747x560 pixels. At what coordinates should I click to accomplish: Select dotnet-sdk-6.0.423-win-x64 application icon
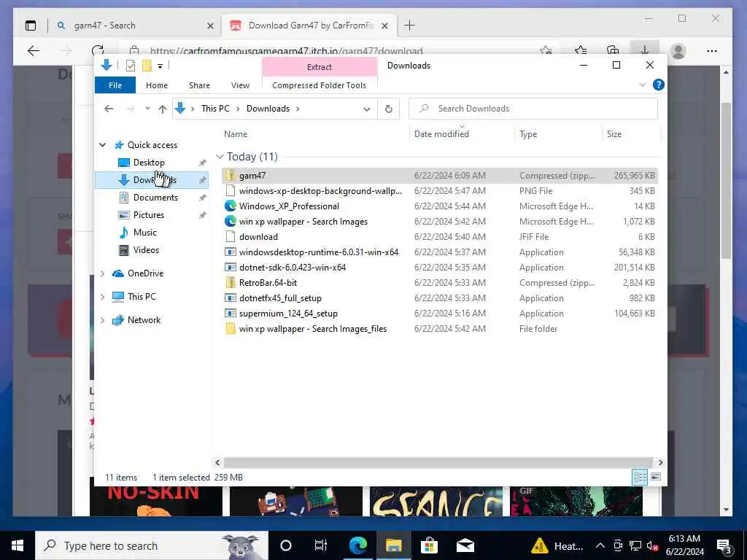231,268
